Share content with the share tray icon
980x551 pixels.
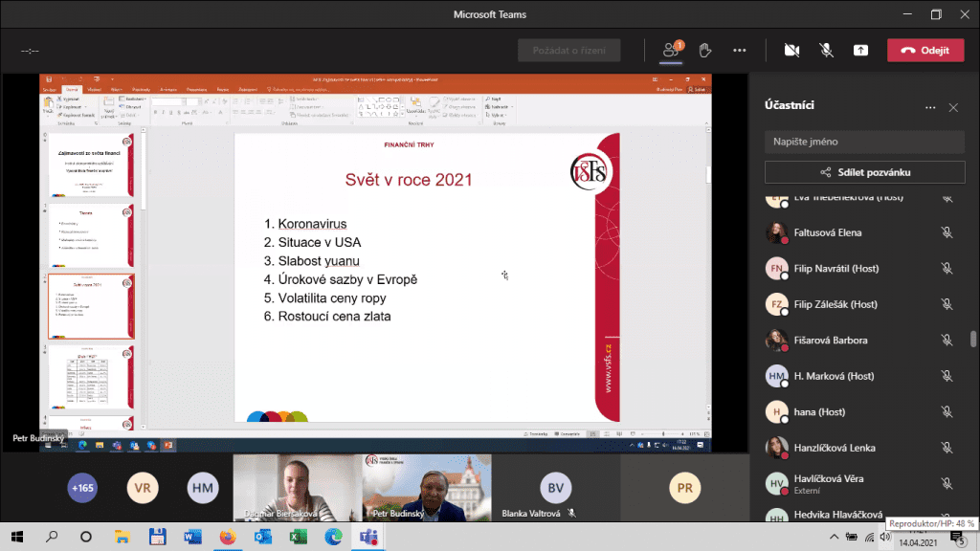click(860, 50)
